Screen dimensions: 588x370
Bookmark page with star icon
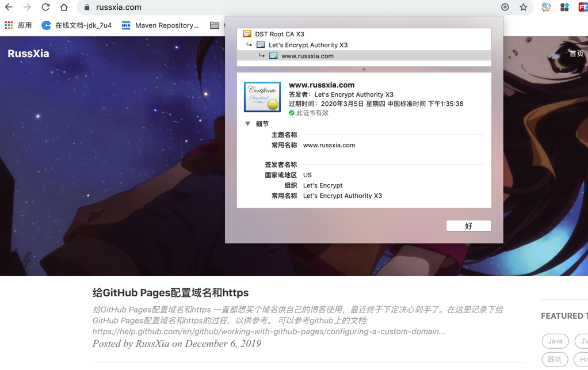[x=523, y=7]
